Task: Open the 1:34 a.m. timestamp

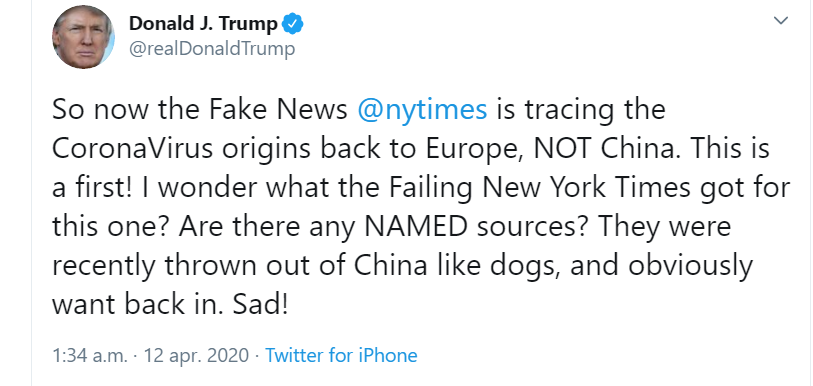Action: (89, 355)
